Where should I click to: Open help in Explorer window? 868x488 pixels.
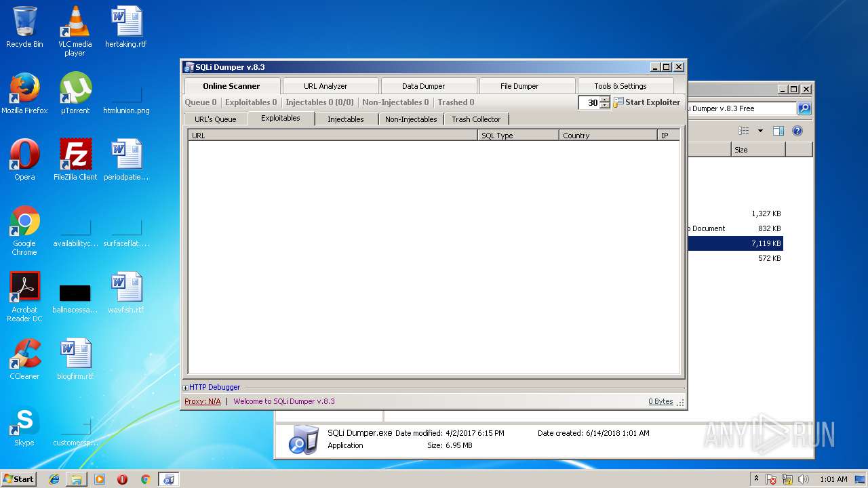coord(797,131)
